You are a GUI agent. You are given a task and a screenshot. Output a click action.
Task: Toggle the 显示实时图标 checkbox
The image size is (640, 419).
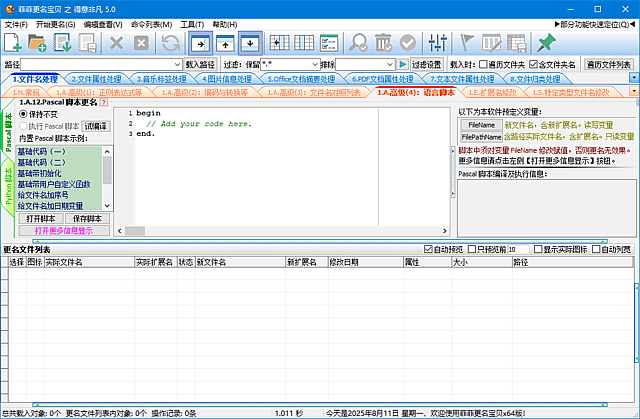pyautogui.click(x=539, y=249)
